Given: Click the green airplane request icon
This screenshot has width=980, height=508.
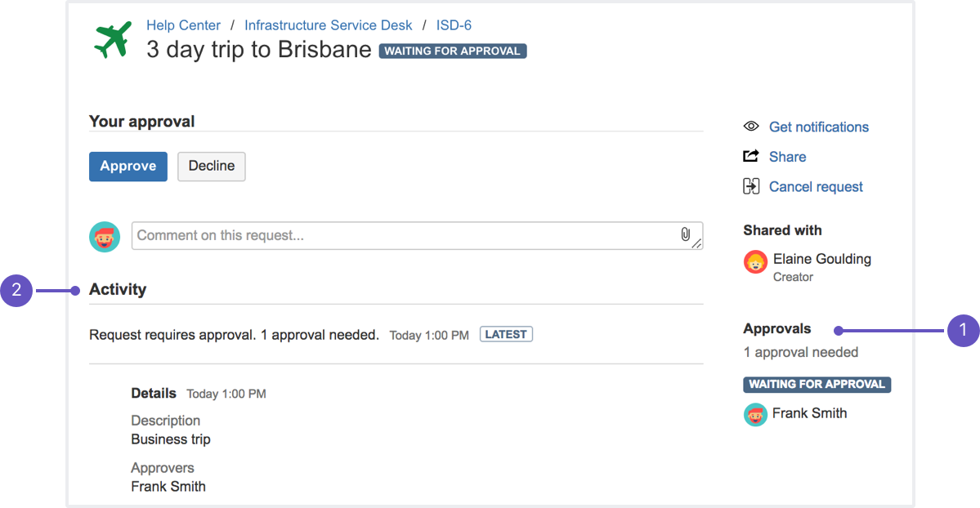Looking at the screenshot, I should point(113,40).
